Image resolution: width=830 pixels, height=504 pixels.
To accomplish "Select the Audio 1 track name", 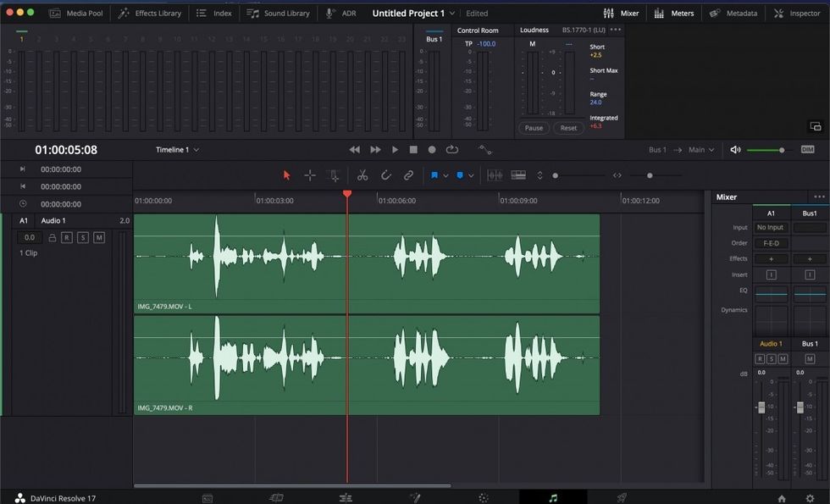I will (x=53, y=221).
